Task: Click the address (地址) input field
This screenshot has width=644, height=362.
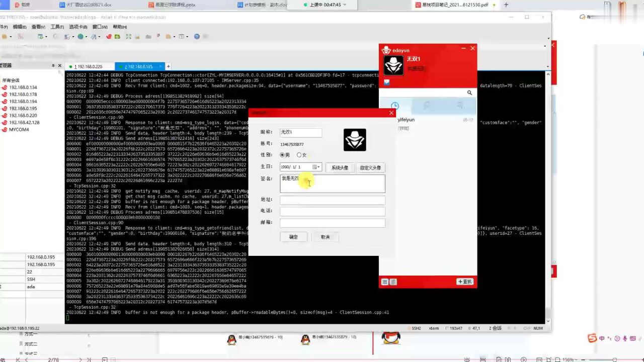Action: 332,200
